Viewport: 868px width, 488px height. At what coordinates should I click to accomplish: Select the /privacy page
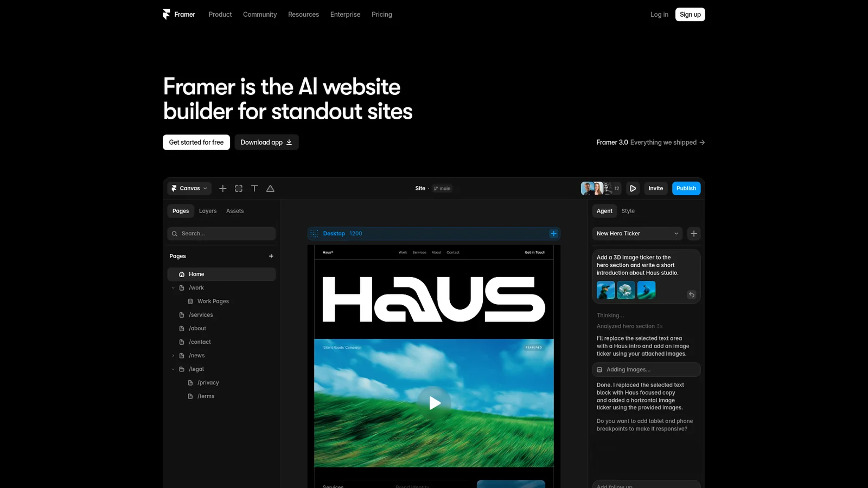coord(221,383)
